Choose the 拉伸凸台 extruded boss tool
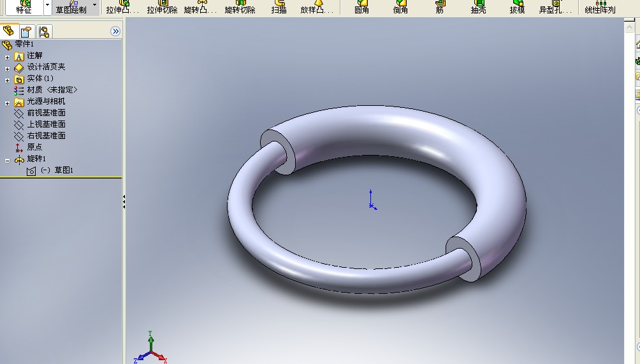 tap(122, 8)
